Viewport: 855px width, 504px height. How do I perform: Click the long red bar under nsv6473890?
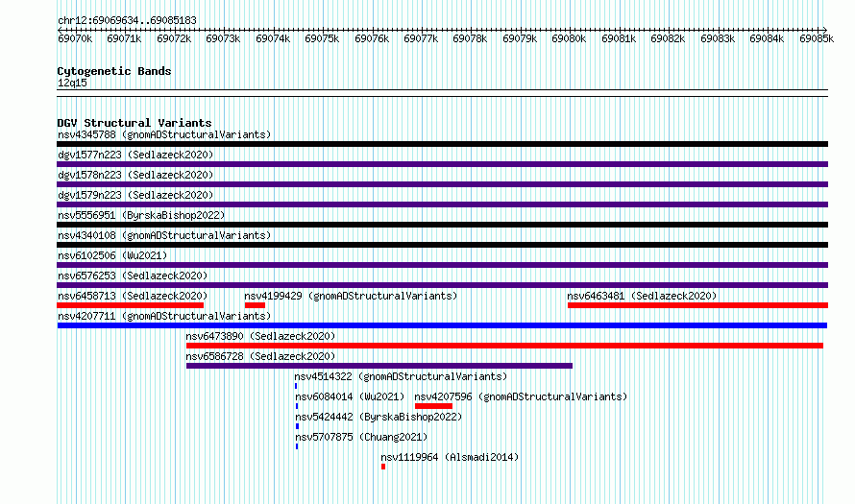coord(504,346)
